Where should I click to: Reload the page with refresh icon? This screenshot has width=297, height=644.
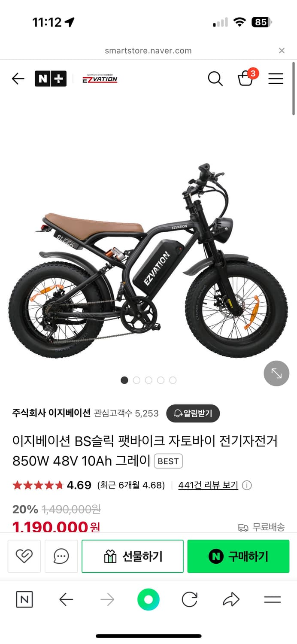[189, 599]
